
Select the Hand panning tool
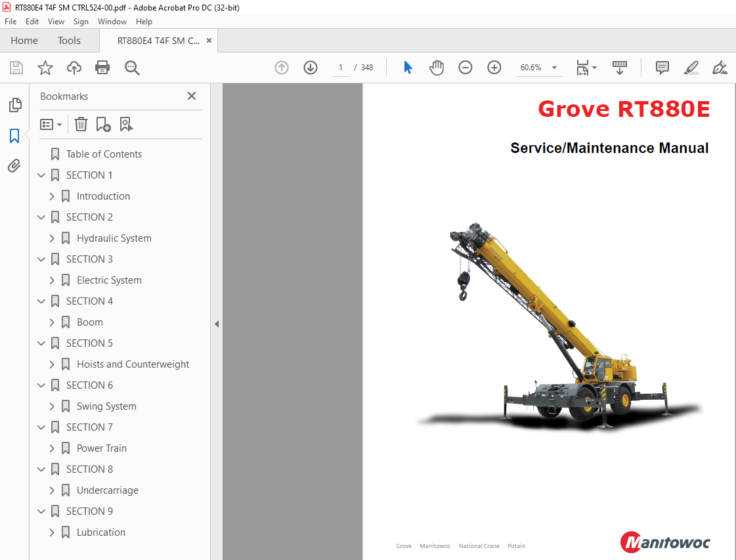click(x=436, y=67)
